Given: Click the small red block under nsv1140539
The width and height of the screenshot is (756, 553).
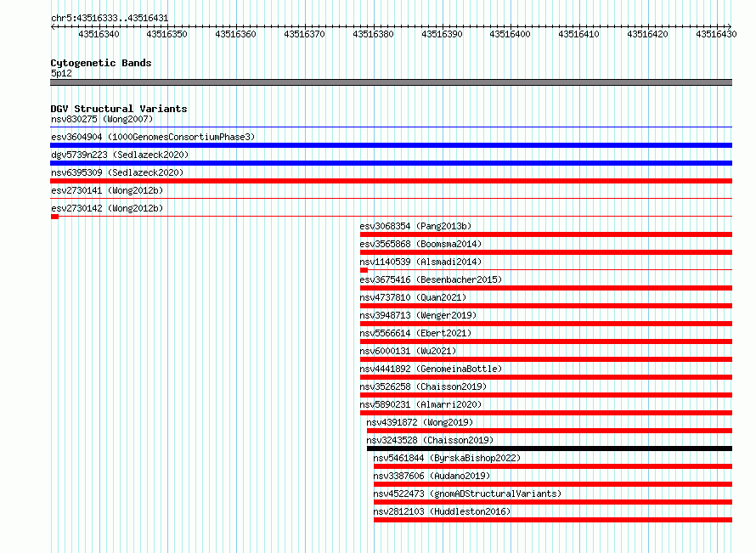Looking at the screenshot, I should [364, 270].
